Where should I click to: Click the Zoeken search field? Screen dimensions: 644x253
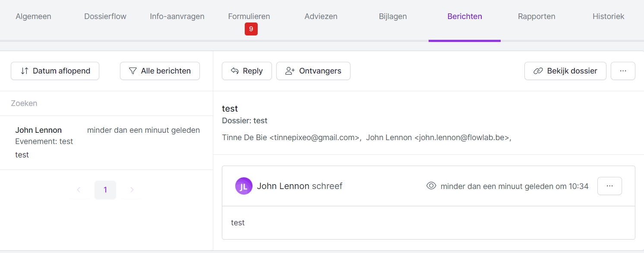click(x=106, y=103)
